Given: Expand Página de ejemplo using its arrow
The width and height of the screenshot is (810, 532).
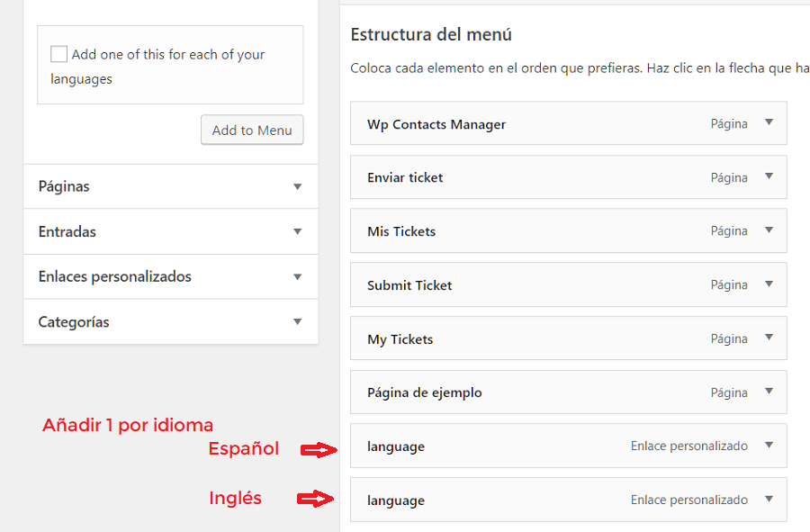Looking at the screenshot, I should (x=769, y=392).
